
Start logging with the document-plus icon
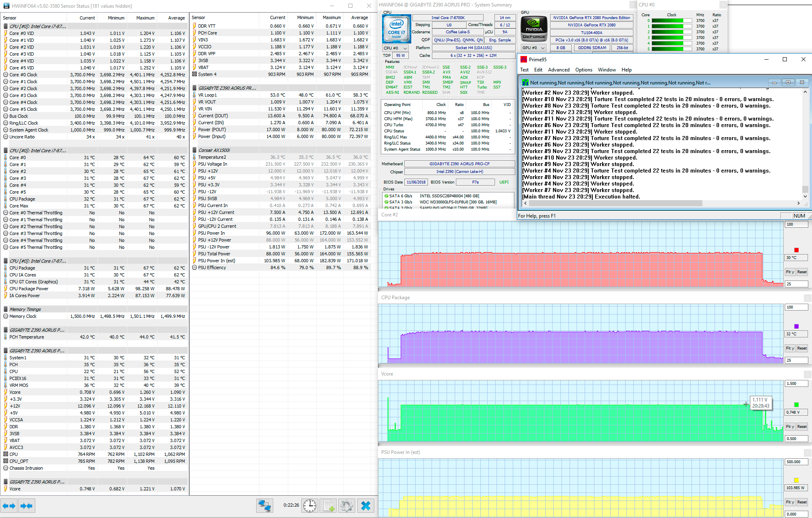pyautogui.click(x=328, y=505)
